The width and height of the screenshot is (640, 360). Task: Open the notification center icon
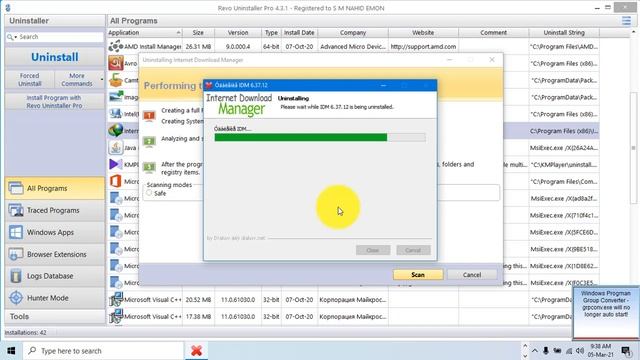(x=626, y=351)
